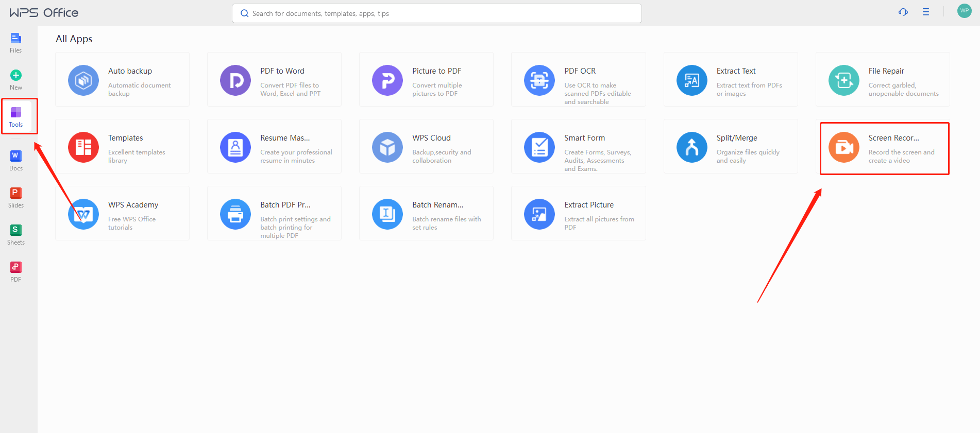
Task: Click the Screen Recorder app icon
Action: tap(844, 147)
